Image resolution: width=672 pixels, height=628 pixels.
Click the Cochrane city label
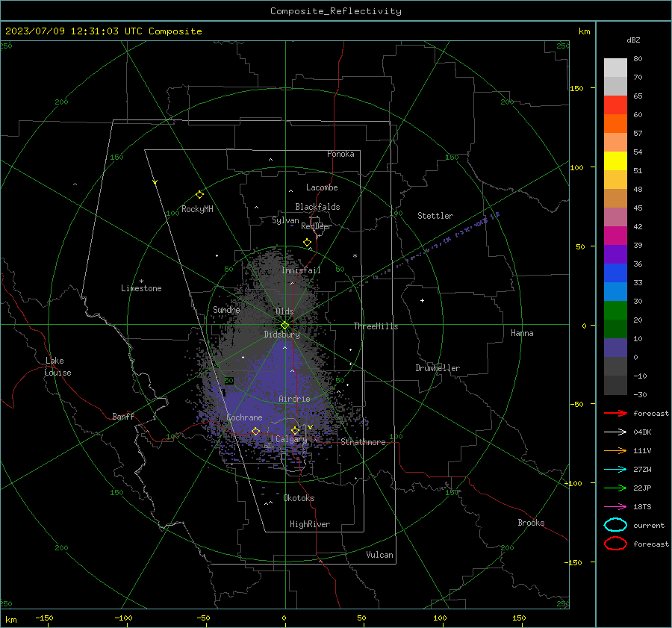(x=244, y=417)
